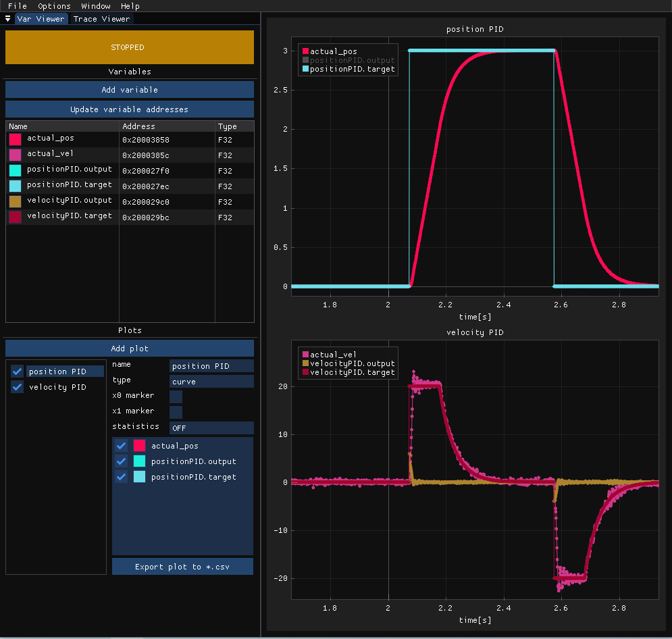Click the velocityPID.target color square in the table

click(15, 217)
